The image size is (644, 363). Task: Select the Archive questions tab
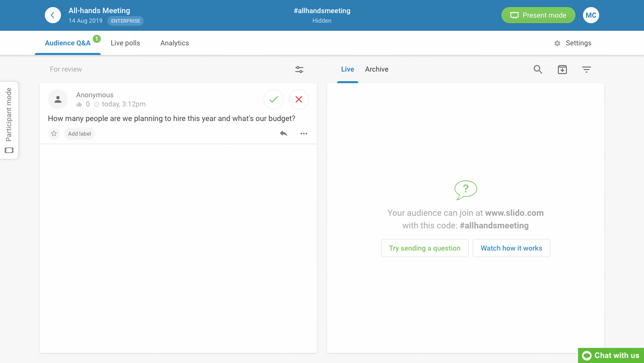(x=376, y=70)
